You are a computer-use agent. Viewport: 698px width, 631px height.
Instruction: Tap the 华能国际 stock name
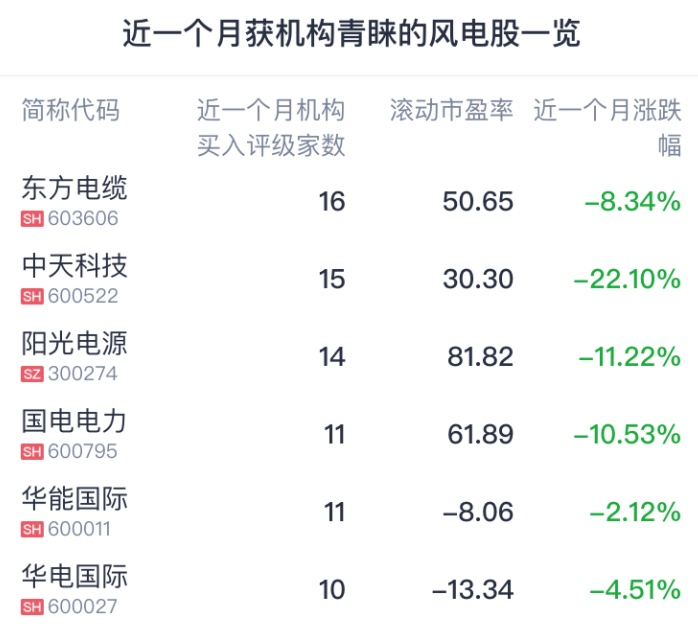pyautogui.click(x=74, y=499)
